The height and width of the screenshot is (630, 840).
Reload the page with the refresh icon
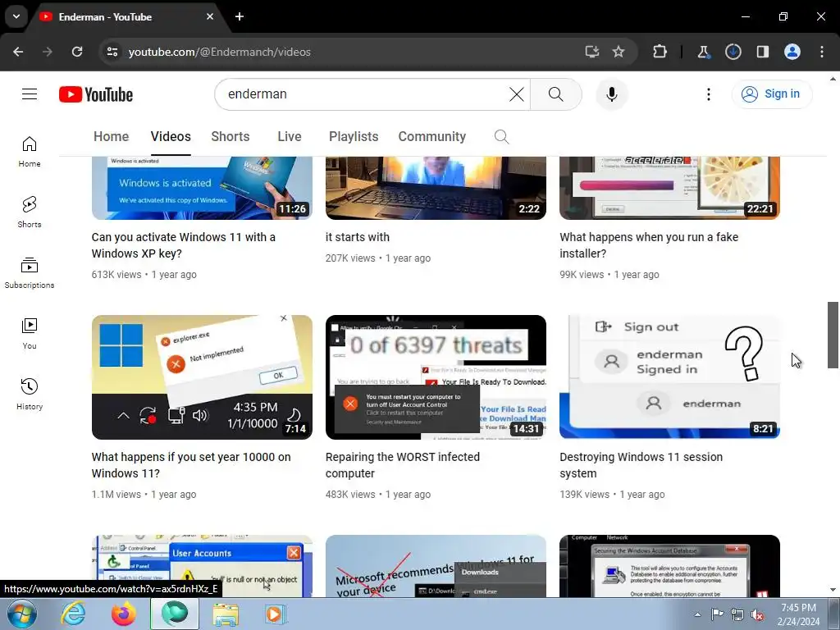tap(77, 52)
